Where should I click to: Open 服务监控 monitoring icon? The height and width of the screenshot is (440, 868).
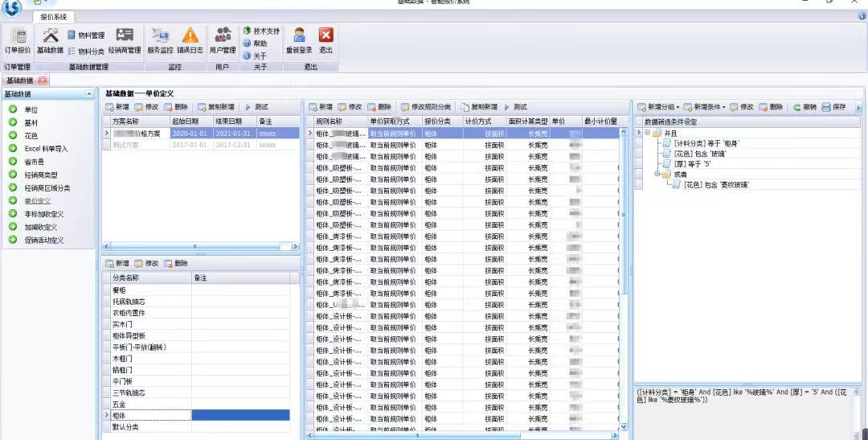click(x=160, y=40)
